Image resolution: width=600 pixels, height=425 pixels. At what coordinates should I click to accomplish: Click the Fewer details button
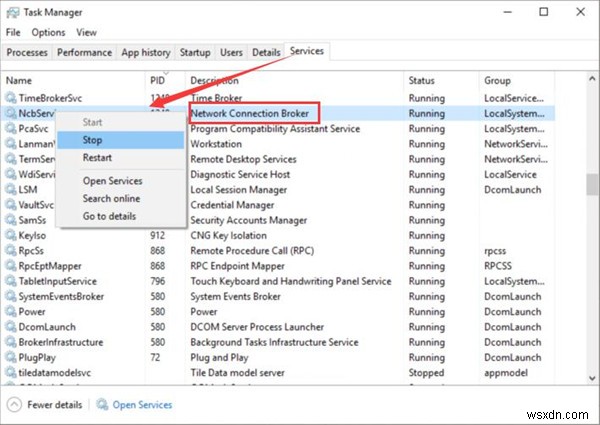[44, 405]
